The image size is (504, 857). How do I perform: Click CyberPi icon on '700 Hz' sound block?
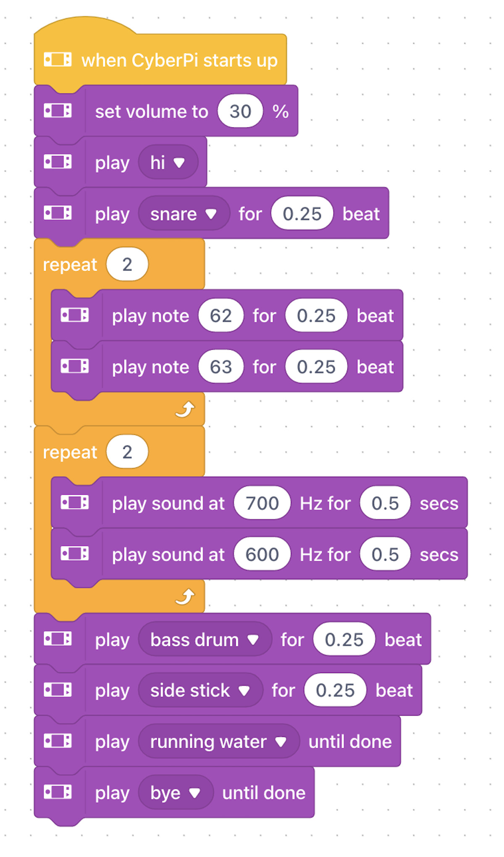pyautogui.click(x=74, y=502)
